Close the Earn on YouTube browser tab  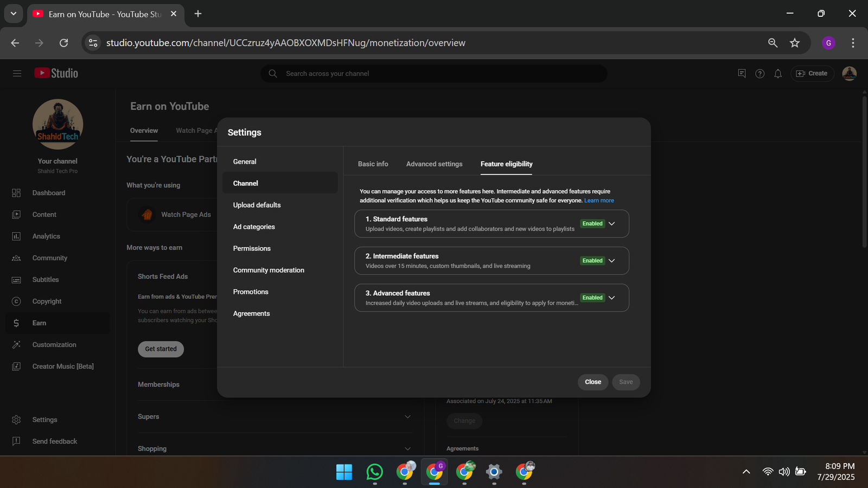click(x=174, y=14)
